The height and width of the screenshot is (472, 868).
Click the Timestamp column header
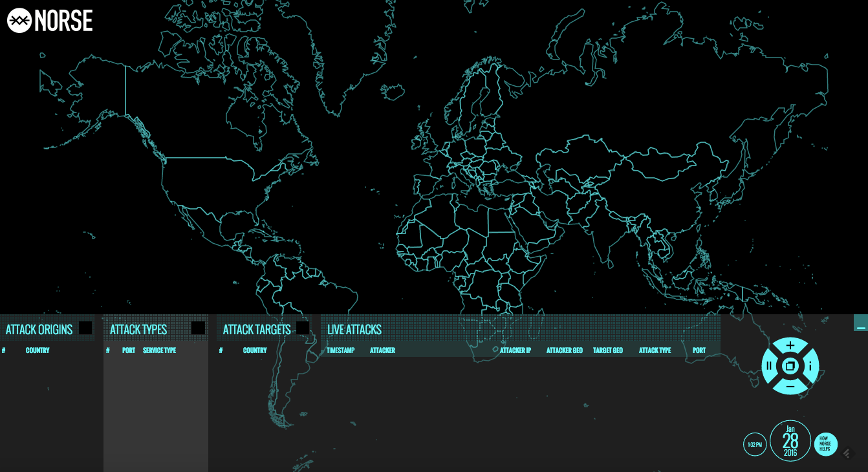pyautogui.click(x=340, y=350)
